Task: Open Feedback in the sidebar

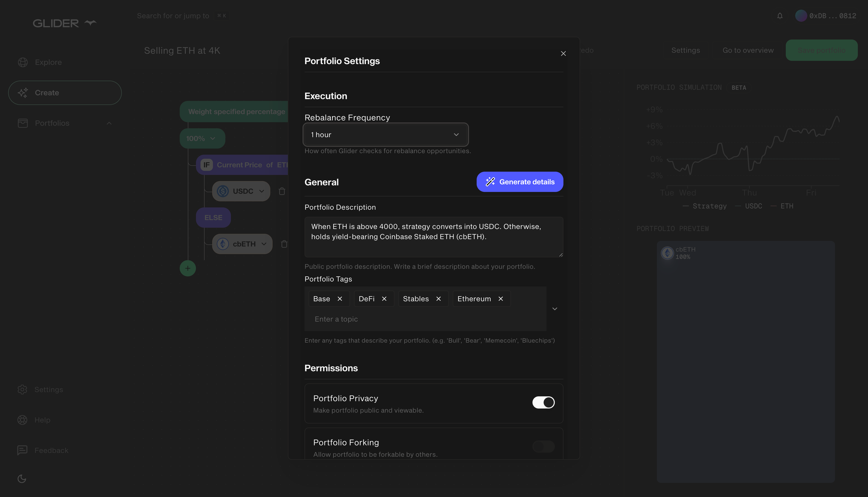Action: 51,451
